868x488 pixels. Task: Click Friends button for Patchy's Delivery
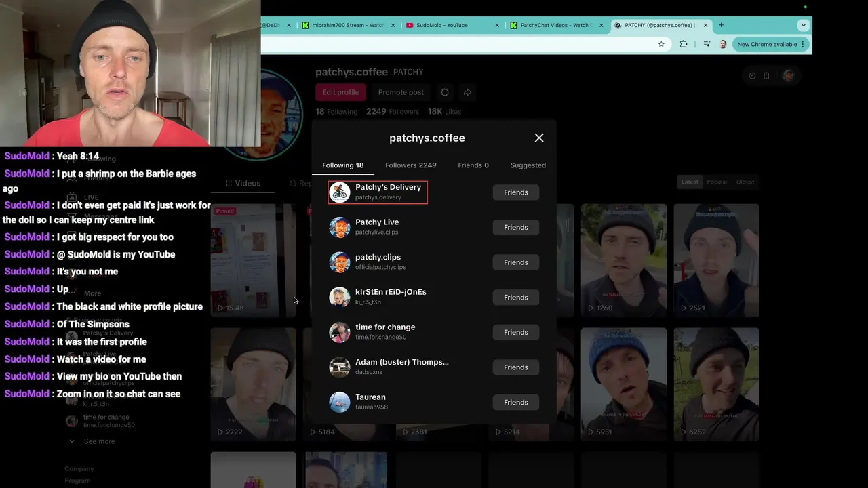click(516, 192)
